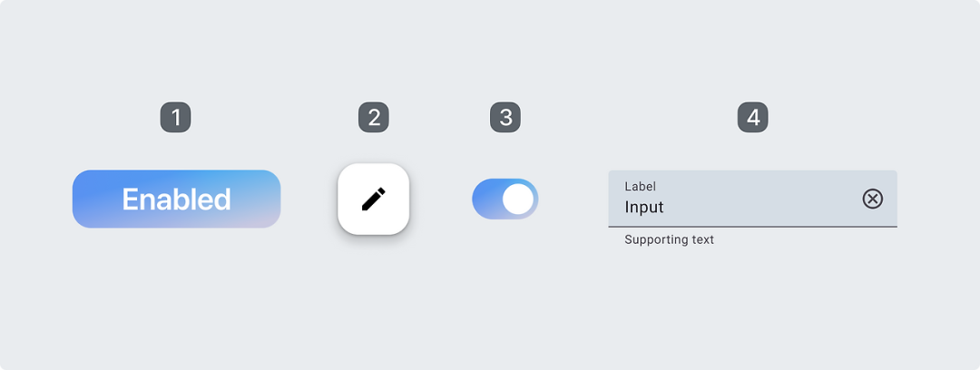Clear the text field with the X icon
980x370 pixels.
(872, 199)
